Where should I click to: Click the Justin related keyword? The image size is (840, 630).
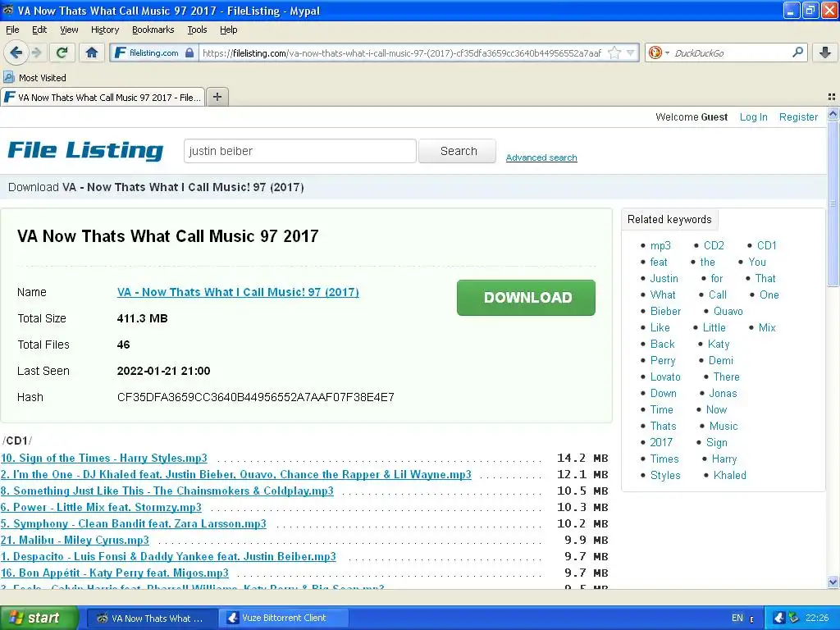pyautogui.click(x=664, y=279)
